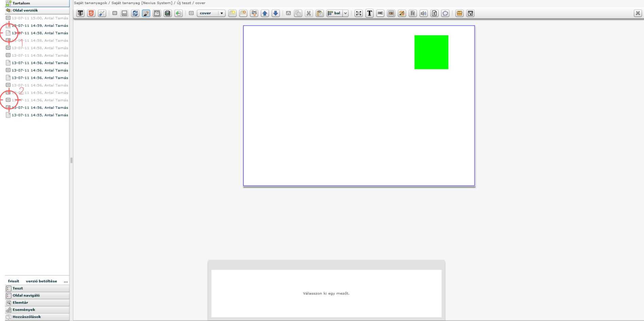
Task: Open the Hozzászólások panel
Action: pyautogui.click(x=26, y=317)
